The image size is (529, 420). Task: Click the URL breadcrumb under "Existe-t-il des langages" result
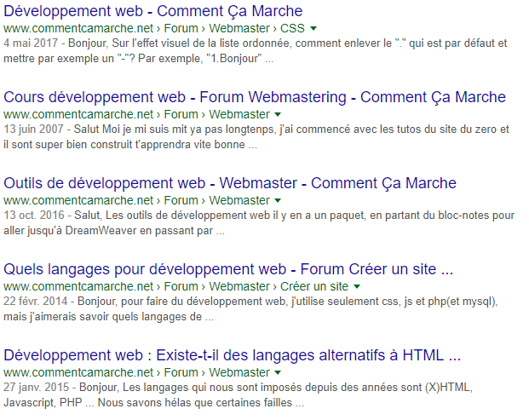(x=136, y=371)
